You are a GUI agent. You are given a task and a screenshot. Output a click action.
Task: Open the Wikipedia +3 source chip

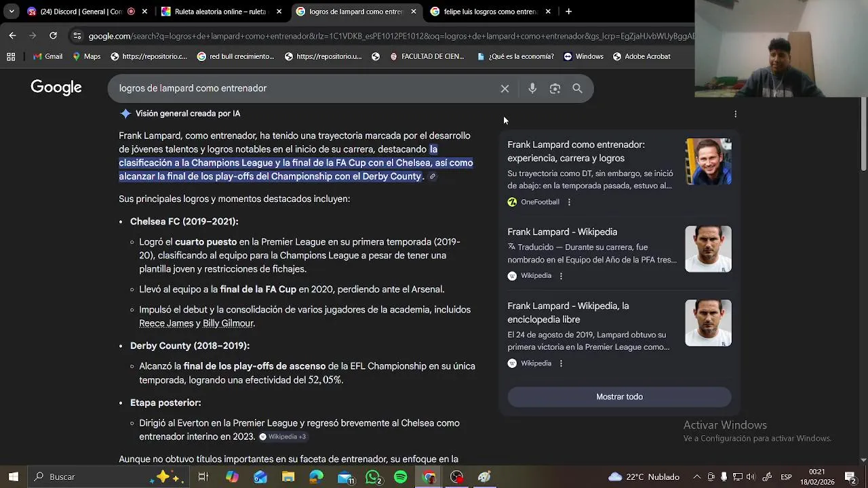(283, 437)
